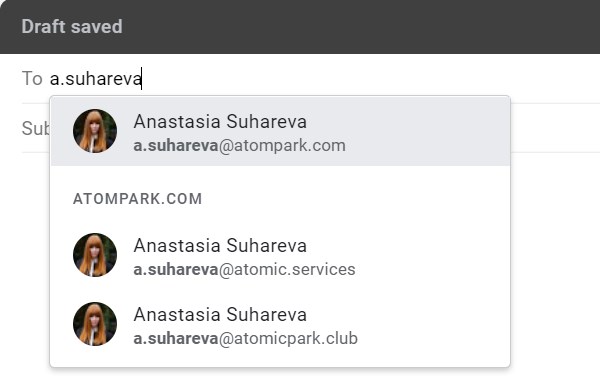This screenshot has height=383, width=600.
Task: Click blank space in atomicpark.club suggestion row
Action: (x=432, y=324)
